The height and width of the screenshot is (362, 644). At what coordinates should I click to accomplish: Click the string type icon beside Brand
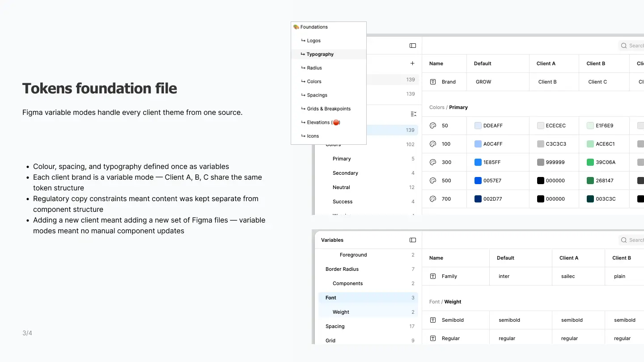click(x=432, y=82)
